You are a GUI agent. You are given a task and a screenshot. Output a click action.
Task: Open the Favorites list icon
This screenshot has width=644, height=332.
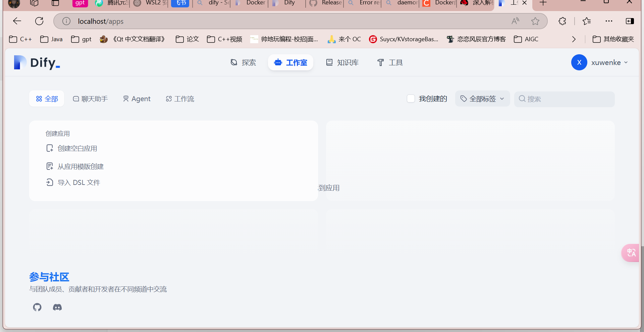587,21
